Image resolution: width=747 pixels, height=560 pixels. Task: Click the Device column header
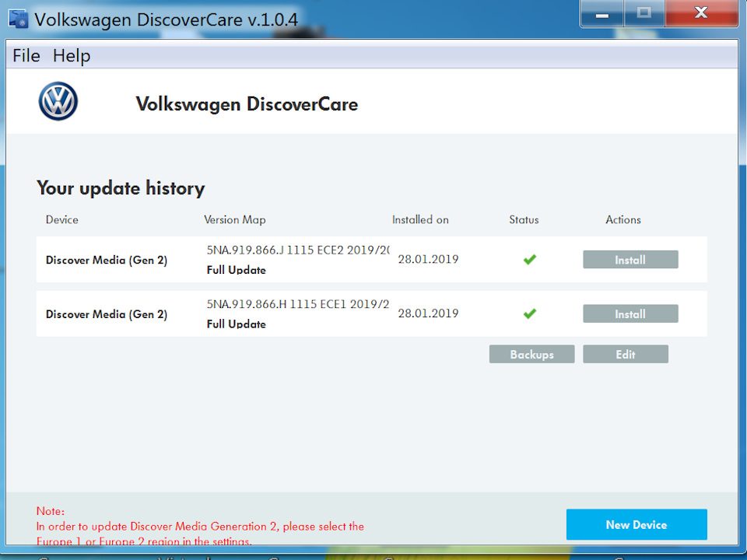pos(62,219)
